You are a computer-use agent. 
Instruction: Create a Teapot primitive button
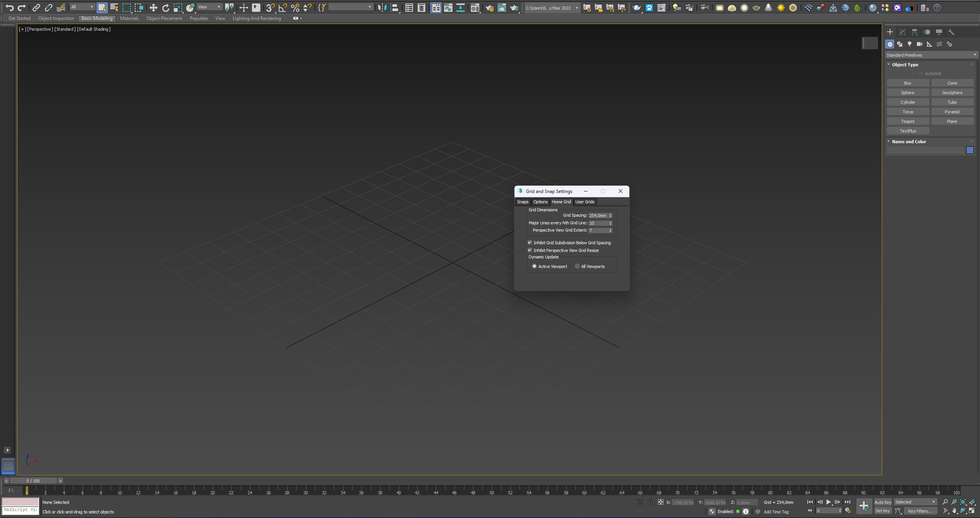pyautogui.click(x=908, y=121)
